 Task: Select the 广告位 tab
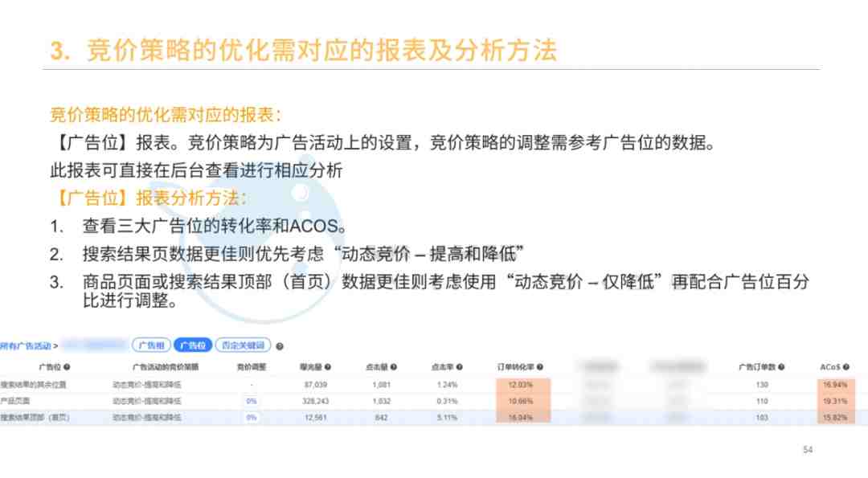193,345
